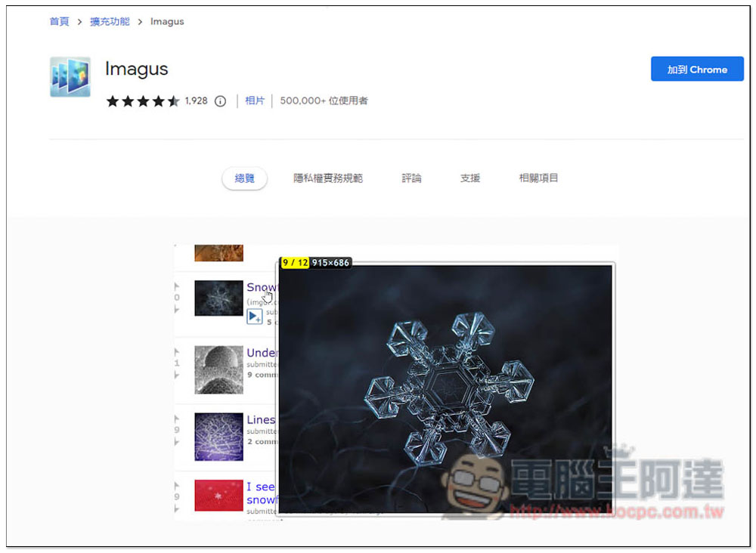Screen dimensions: 756x553
Task: Open the 評論 tab
Action: pos(411,178)
